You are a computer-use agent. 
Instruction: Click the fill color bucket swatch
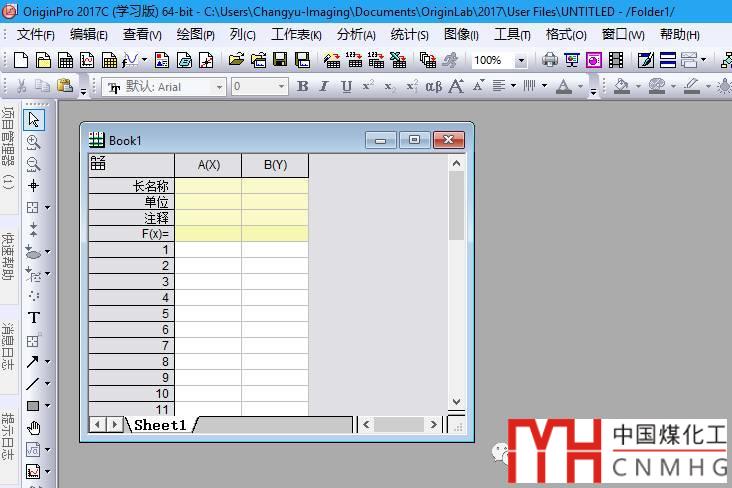coord(621,86)
